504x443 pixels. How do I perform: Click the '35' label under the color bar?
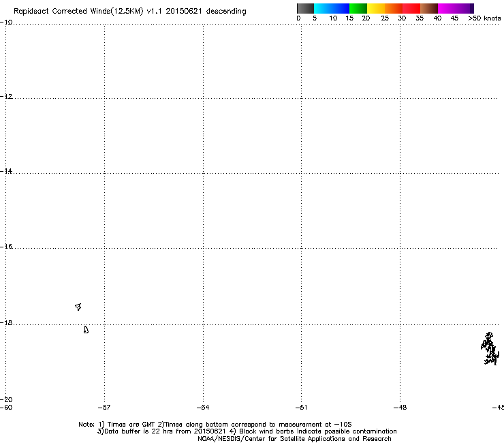pyautogui.click(x=420, y=18)
